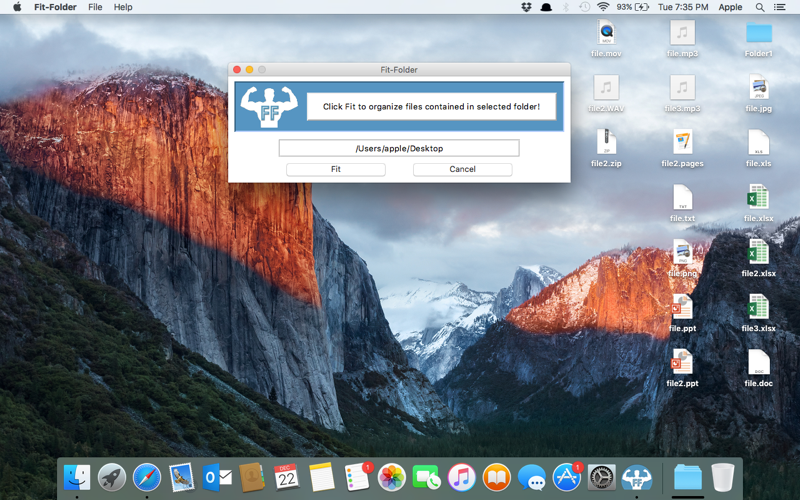Open the File menu

(95, 7)
